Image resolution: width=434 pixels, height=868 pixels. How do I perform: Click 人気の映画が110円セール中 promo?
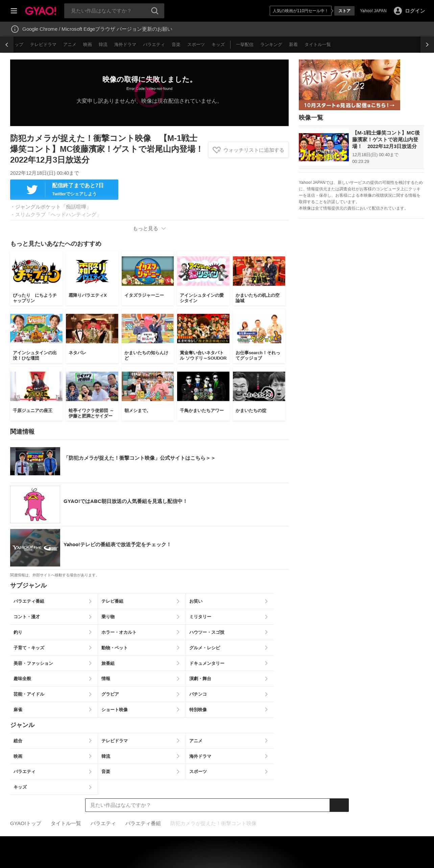point(300,11)
